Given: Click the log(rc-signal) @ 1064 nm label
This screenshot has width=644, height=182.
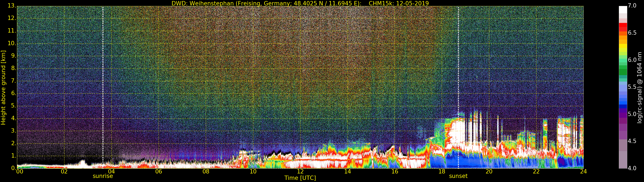Looking at the screenshot, I should coord(639,88).
